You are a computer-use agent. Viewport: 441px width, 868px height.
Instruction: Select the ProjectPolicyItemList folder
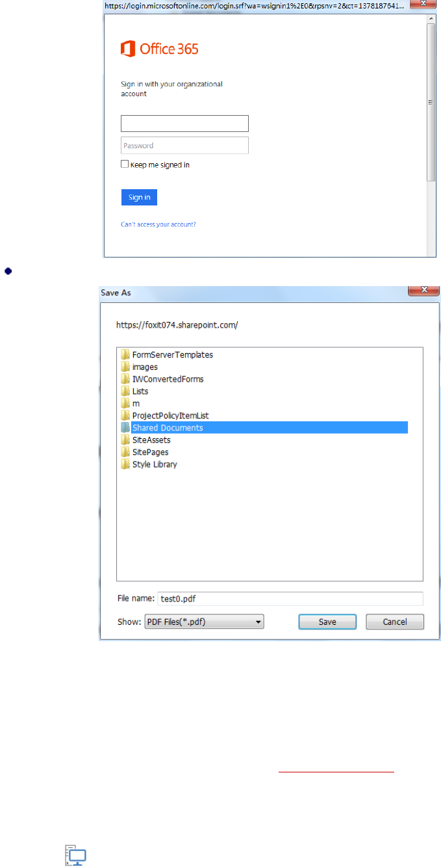(170, 415)
